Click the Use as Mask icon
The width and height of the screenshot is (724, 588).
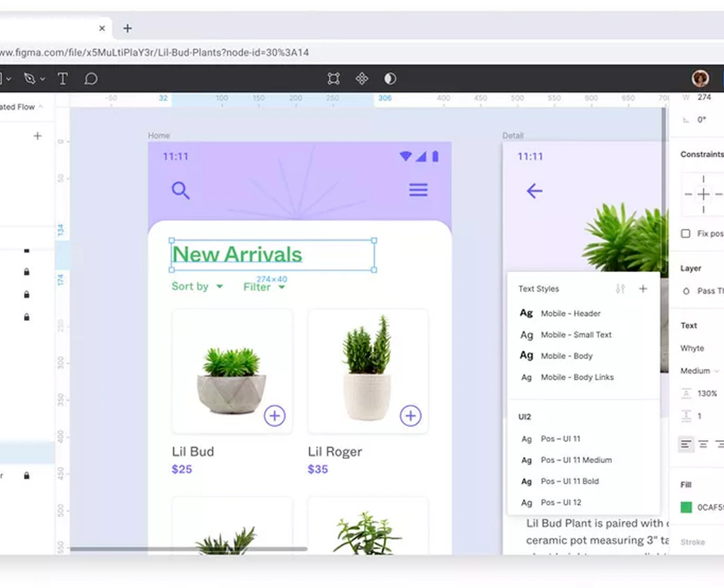(390, 79)
